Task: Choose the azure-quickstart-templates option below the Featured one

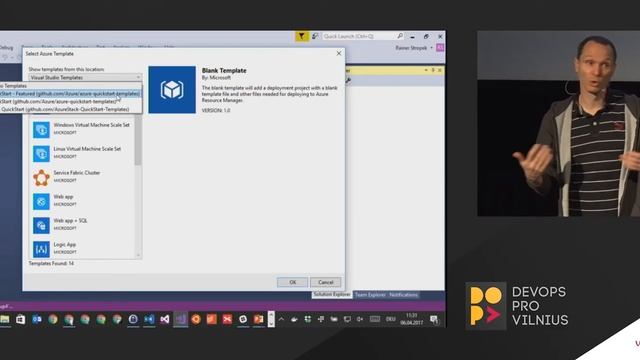Action: [x=71, y=101]
